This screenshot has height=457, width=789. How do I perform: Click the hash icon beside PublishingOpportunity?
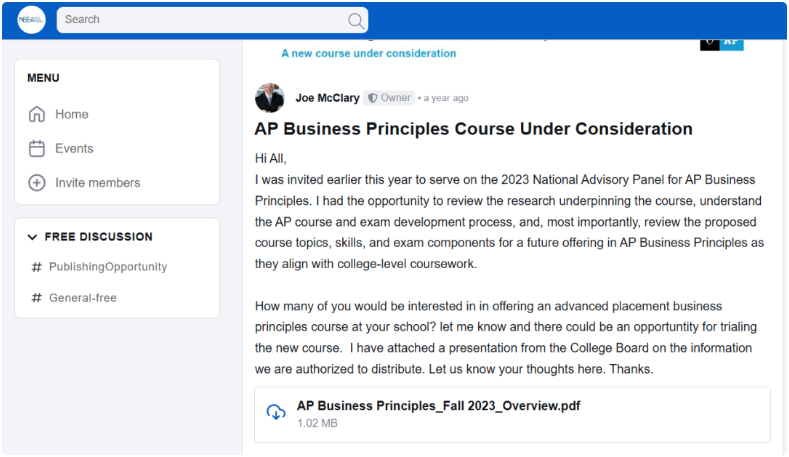pos(36,267)
